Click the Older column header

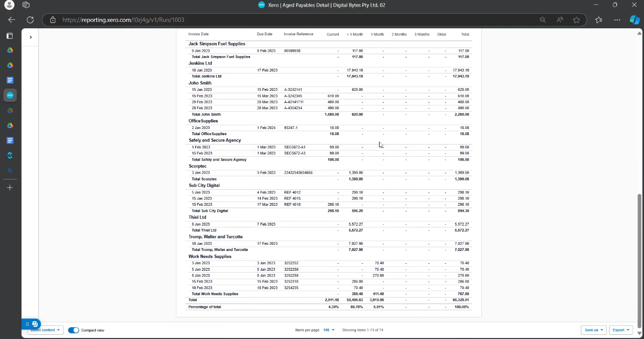coord(442,34)
